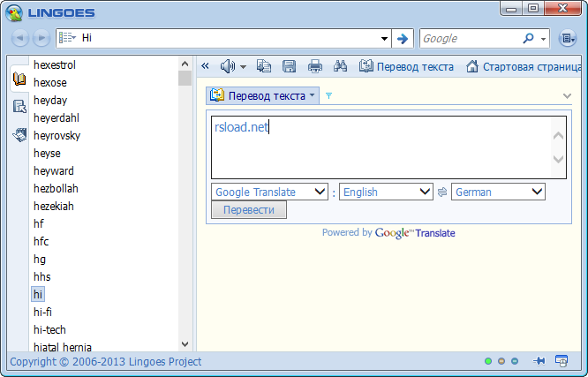Screen dimensions: 588x377
Task: Click the small cyan pin icon beside the tab
Action: click(x=329, y=95)
